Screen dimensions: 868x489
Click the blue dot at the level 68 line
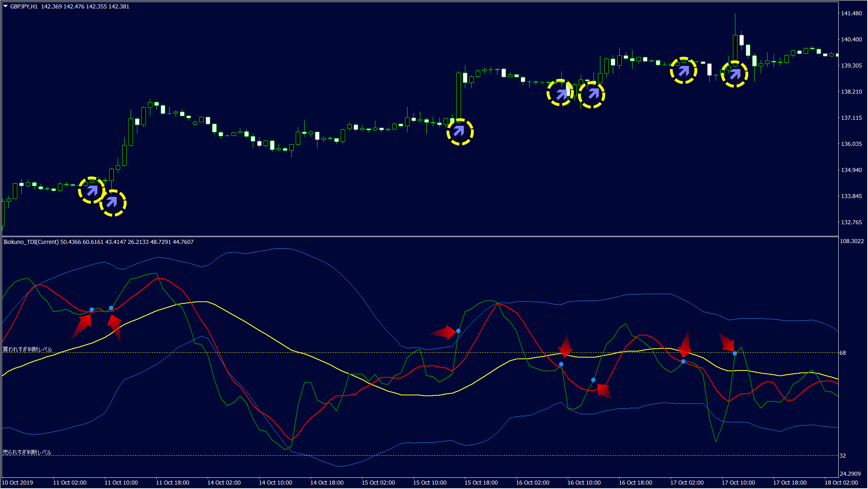pos(735,354)
